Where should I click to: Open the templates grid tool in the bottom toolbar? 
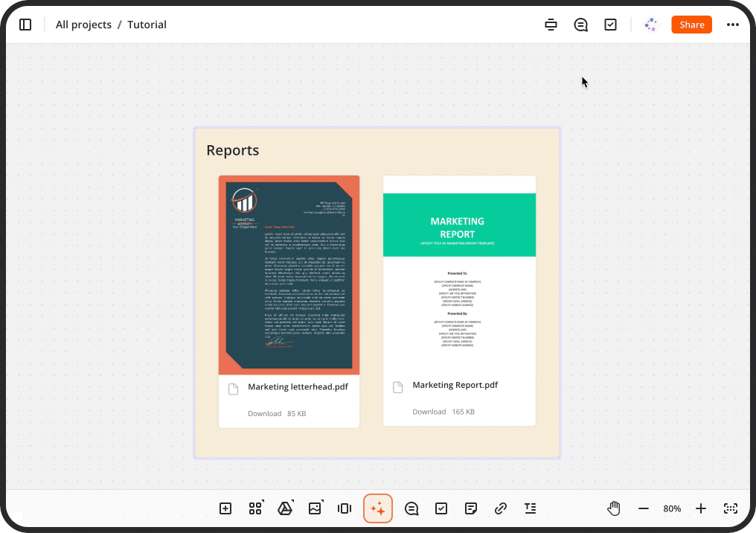point(255,508)
